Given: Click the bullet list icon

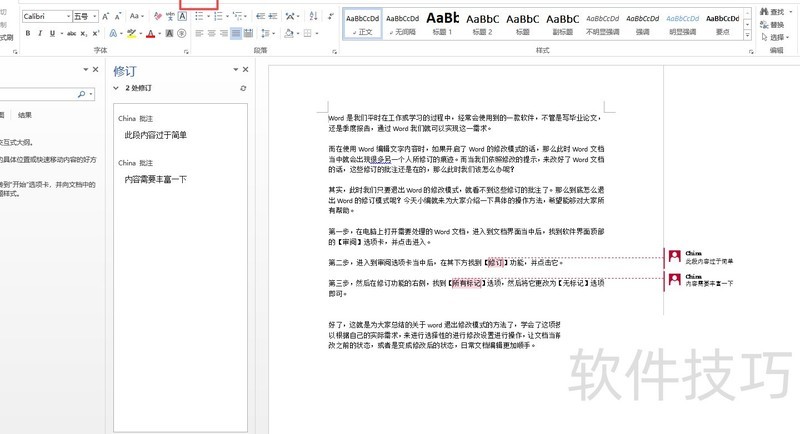Looking at the screenshot, I should pos(198,17).
